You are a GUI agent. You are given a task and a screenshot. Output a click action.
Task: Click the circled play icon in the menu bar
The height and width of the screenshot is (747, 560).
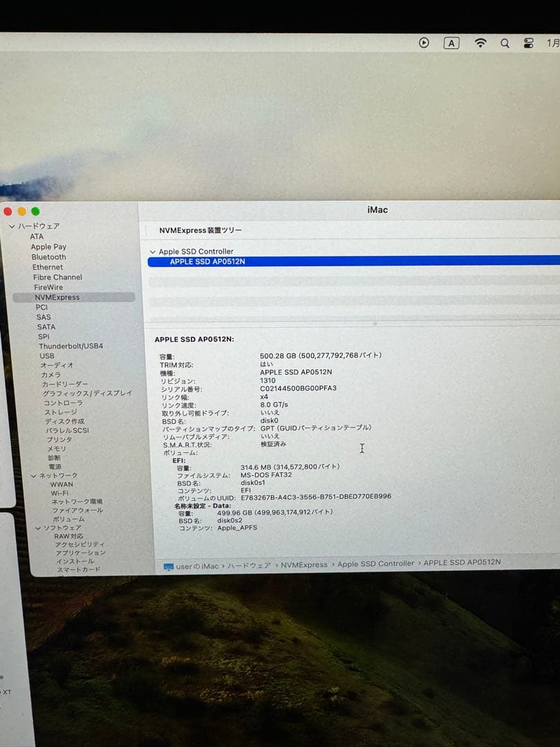tap(424, 43)
